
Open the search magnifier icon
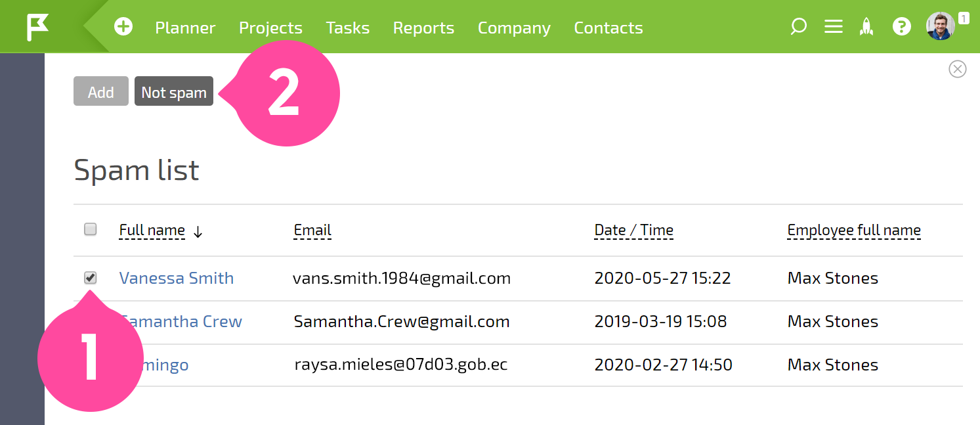[798, 27]
